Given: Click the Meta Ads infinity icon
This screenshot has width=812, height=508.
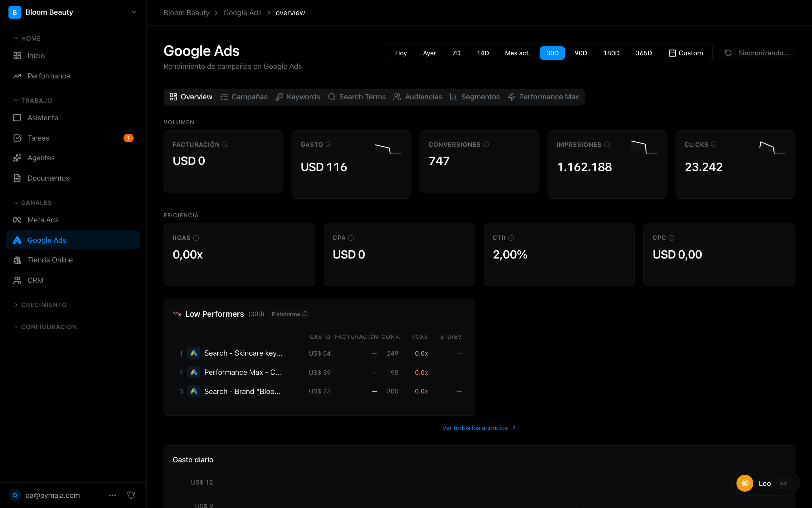Looking at the screenshot, I should pyautogui.click(x=17, y=220).
